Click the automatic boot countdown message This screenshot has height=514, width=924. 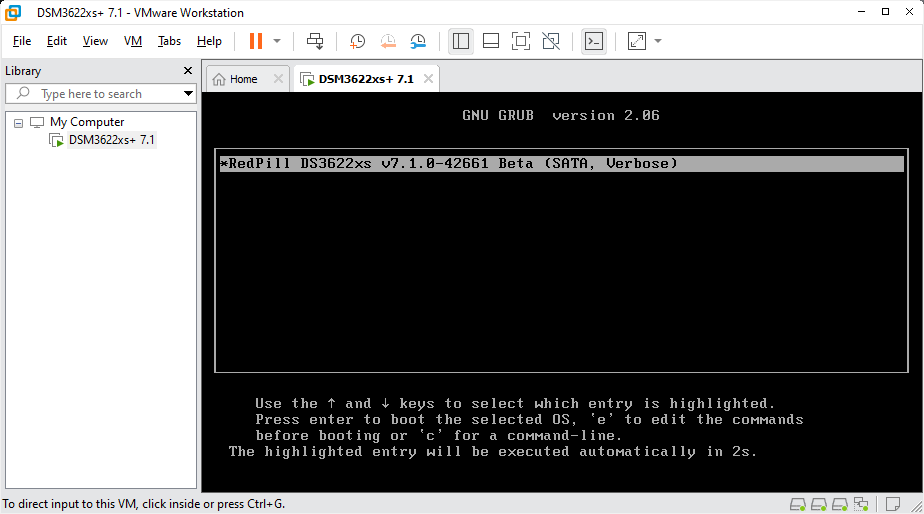click(x=493, y=452)
